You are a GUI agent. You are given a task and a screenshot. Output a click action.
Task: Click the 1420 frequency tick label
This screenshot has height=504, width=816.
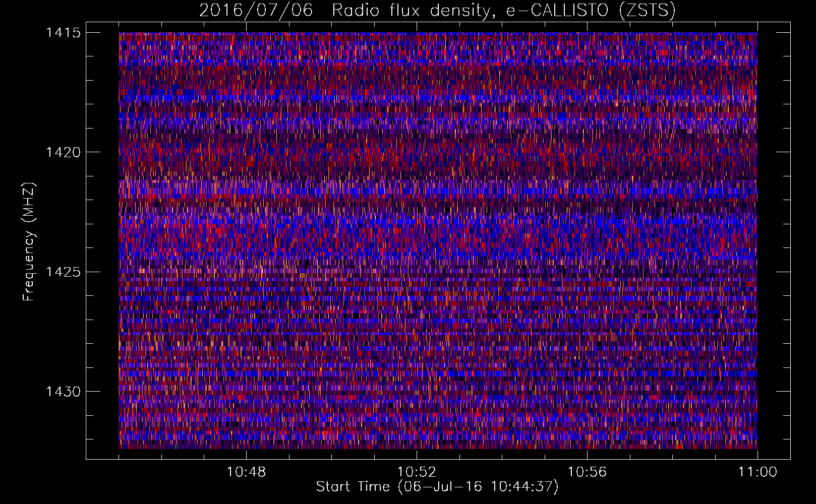[x=63, y=152]
